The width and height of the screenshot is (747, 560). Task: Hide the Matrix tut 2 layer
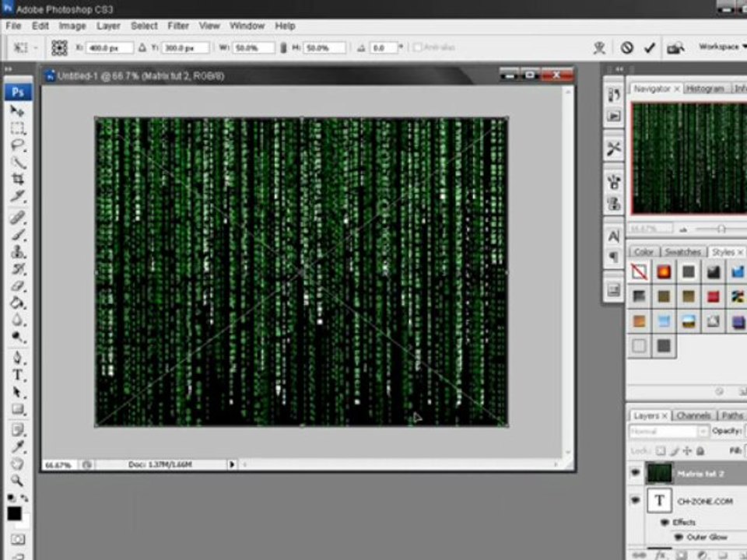pos(635,473)
